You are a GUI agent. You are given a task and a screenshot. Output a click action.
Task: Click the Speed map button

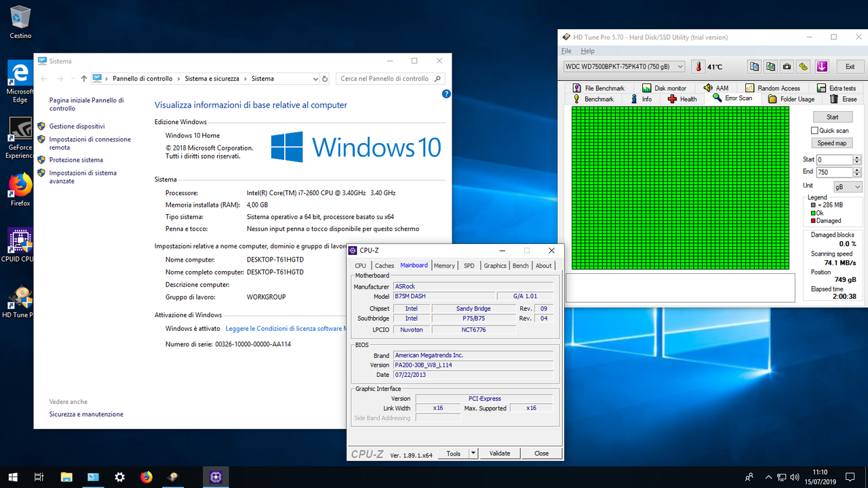click(x=831, y=143)
